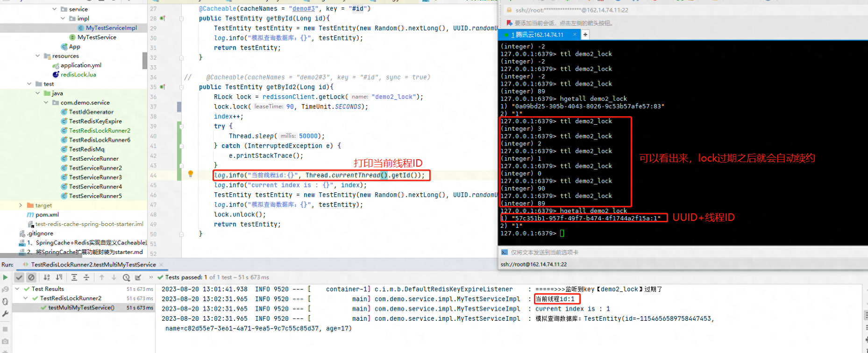This screenshot has width=868, height=353.
Task: Click the terminal command prompt cursor
Action: (x=562, y=233)
